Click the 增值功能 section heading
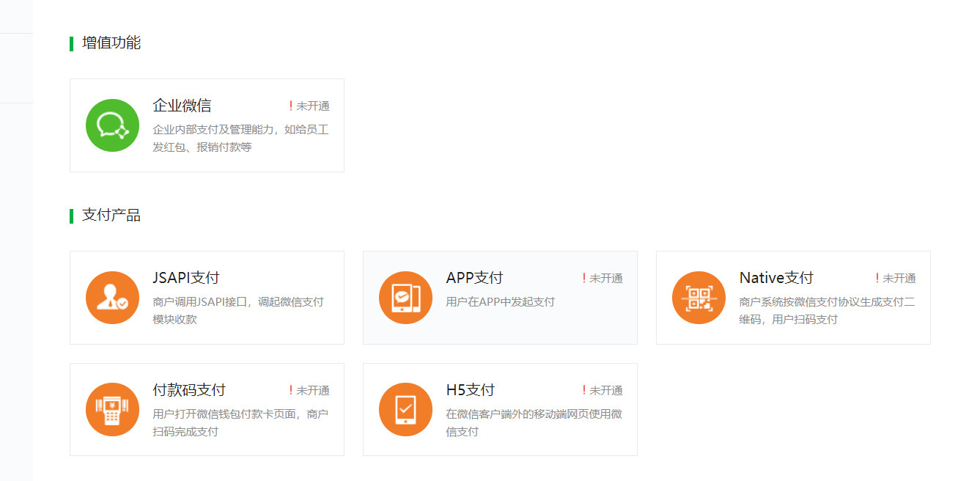The width and height of the screenshot is (980, 481). tap(111, 43)
